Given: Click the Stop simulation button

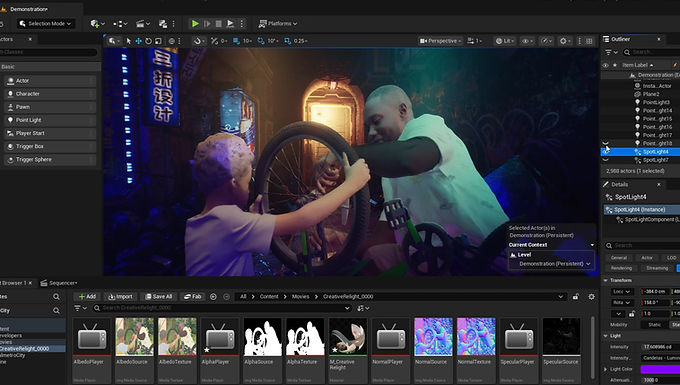Looking at the screenshot, I should pos(219,23).
